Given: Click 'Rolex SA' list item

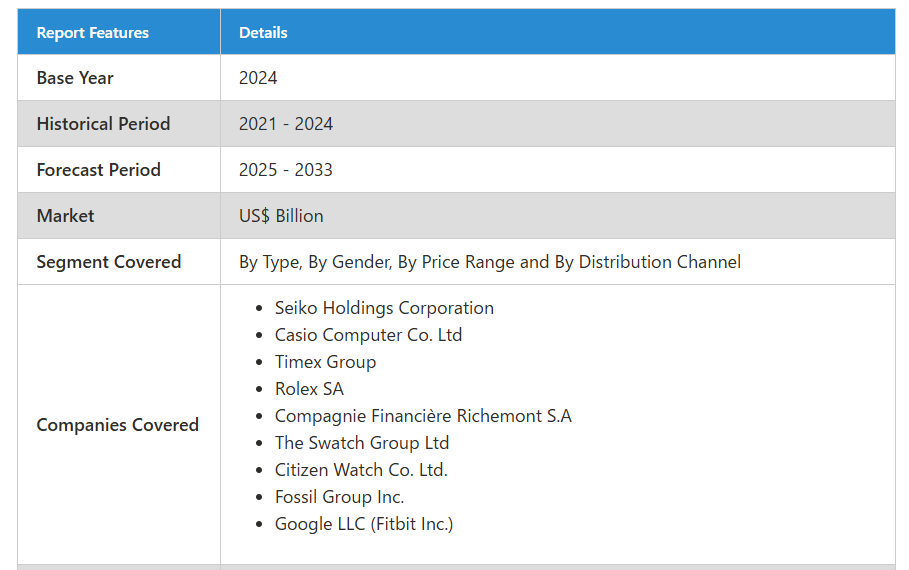Looking at the screenshot, I should point(309,389).
